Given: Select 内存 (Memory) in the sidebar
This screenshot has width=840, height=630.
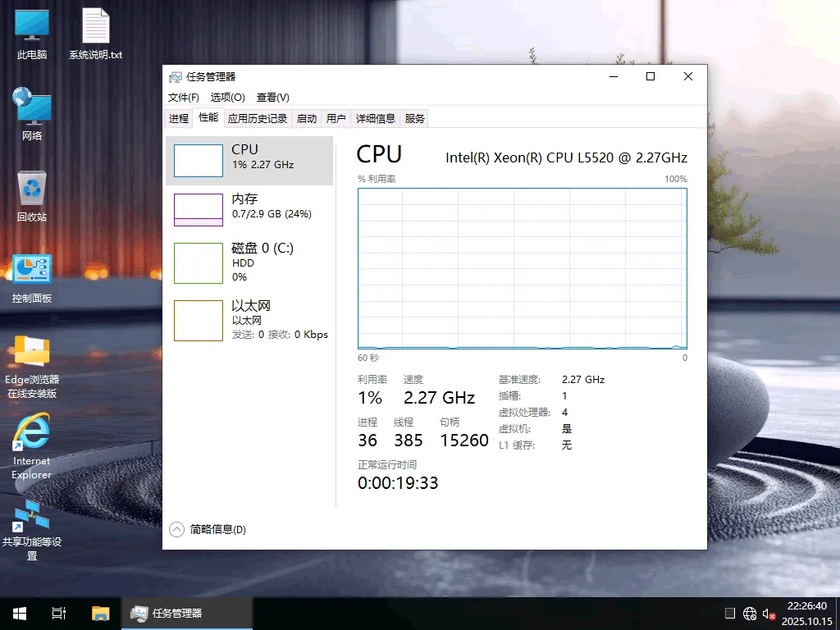Looking at the screenshot, I should pyautogui.click(x=246, y=209).
